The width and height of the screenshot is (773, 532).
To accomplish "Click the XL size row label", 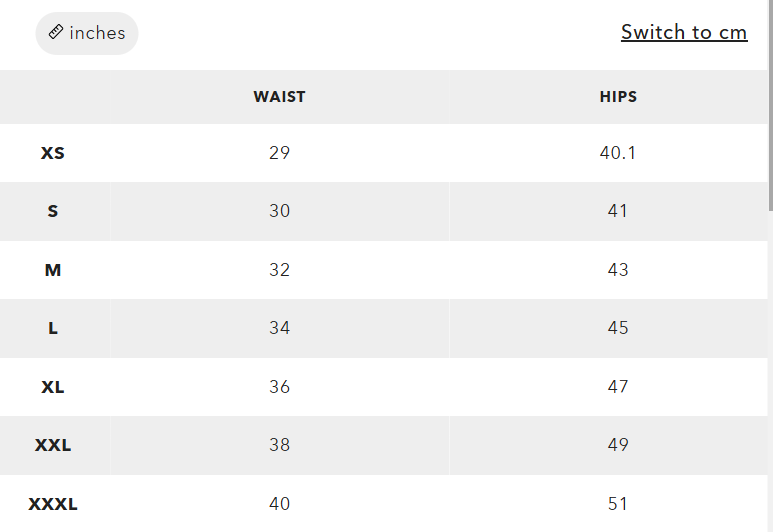I will pos(53,387).
